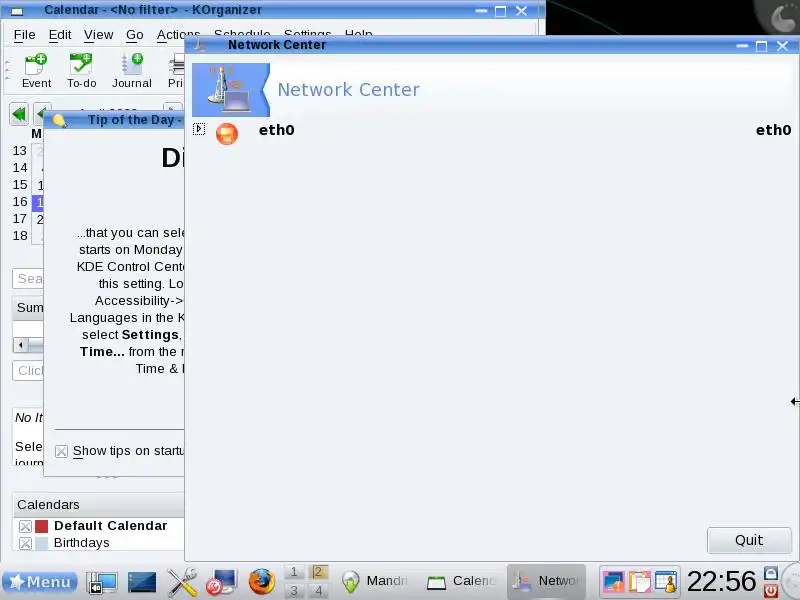
Task: Click the search field in KOrganizer
Action: coord(28,279)
